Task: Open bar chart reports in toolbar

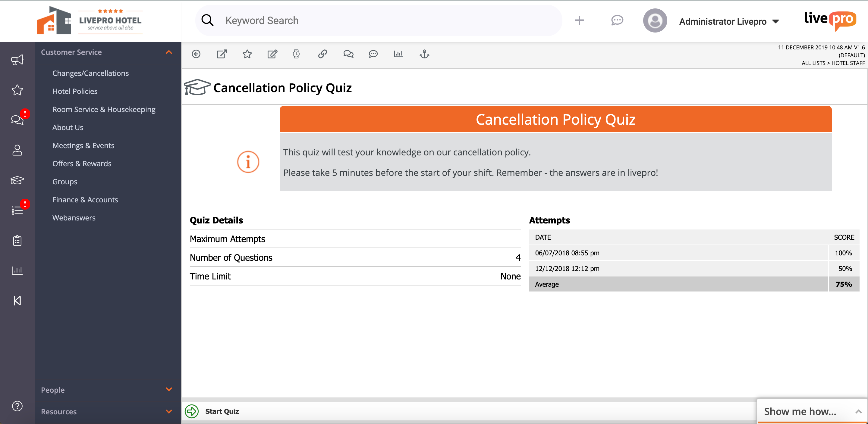Action: pos(398,54)
